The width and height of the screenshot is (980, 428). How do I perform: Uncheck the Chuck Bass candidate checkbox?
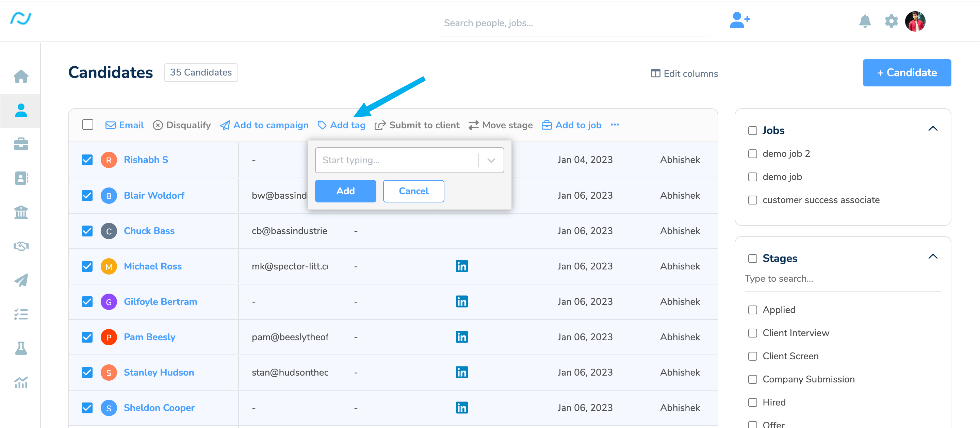pyautogui.click(x=87, y=231)
